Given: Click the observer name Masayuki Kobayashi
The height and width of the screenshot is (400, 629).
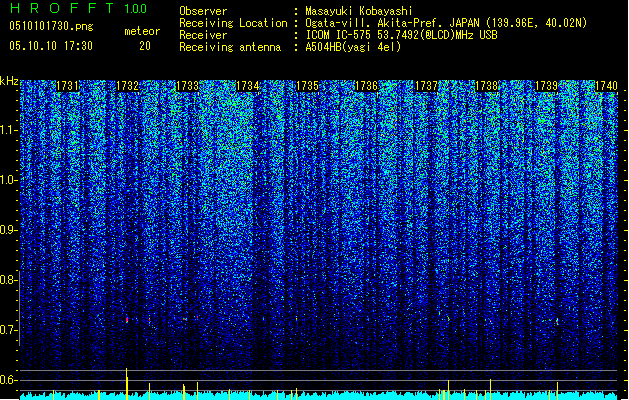Looking at the screenshot, I should point(358,11).
